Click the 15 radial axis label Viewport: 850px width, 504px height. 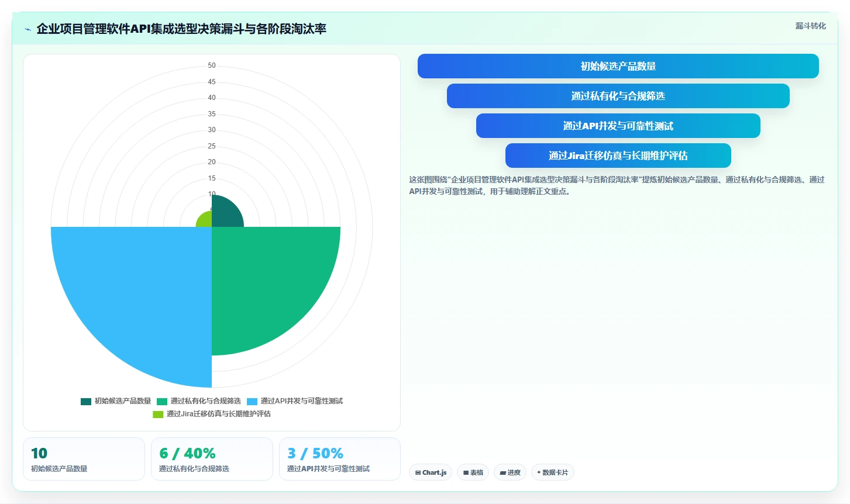click(x=212, y=178)
